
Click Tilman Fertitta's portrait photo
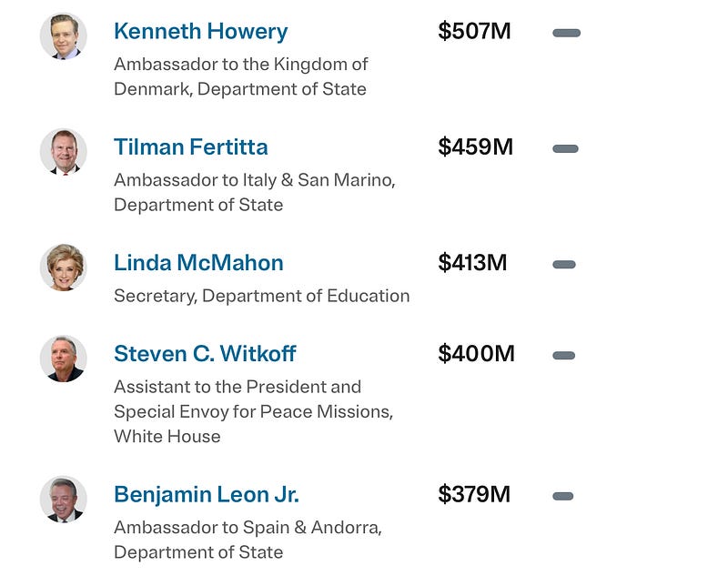[x=64, y=152]
